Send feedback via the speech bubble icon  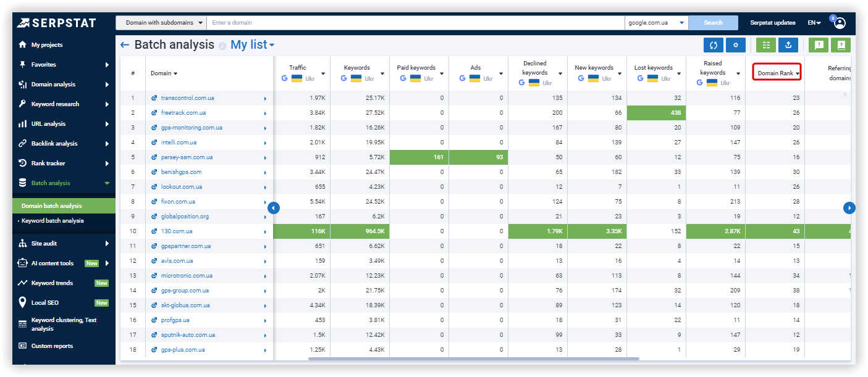pyautogui.click(x=819, y=45)
